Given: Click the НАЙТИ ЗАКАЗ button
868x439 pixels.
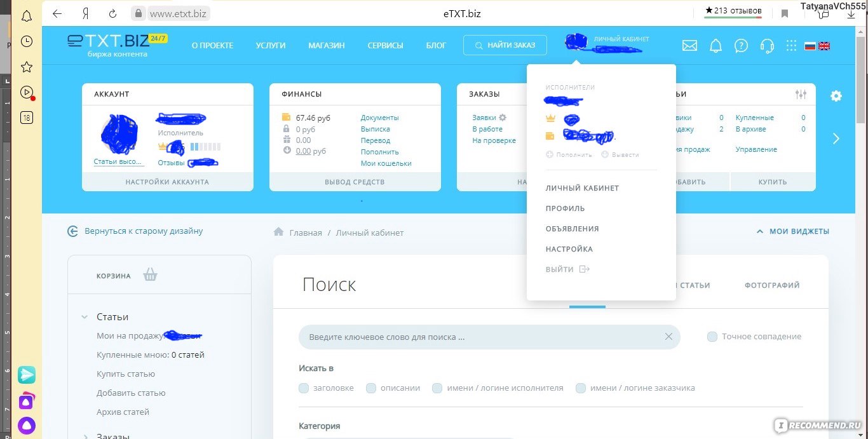Looking at the screenshot, I should click(x=505, y=45).
